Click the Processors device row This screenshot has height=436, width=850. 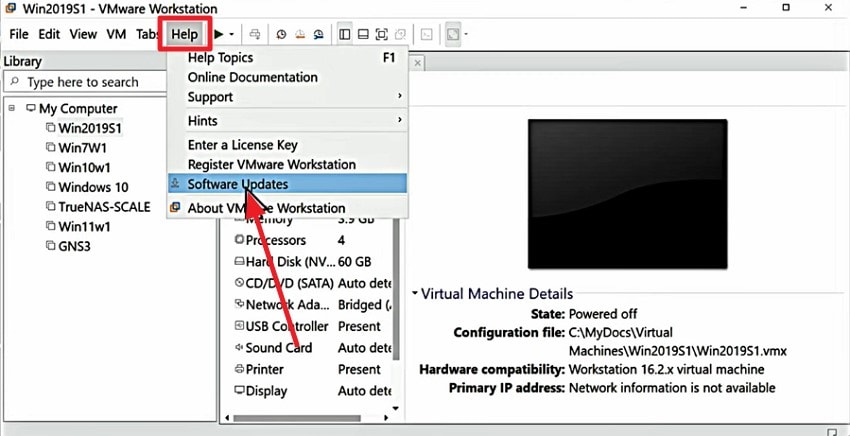[x=313, y=240]
